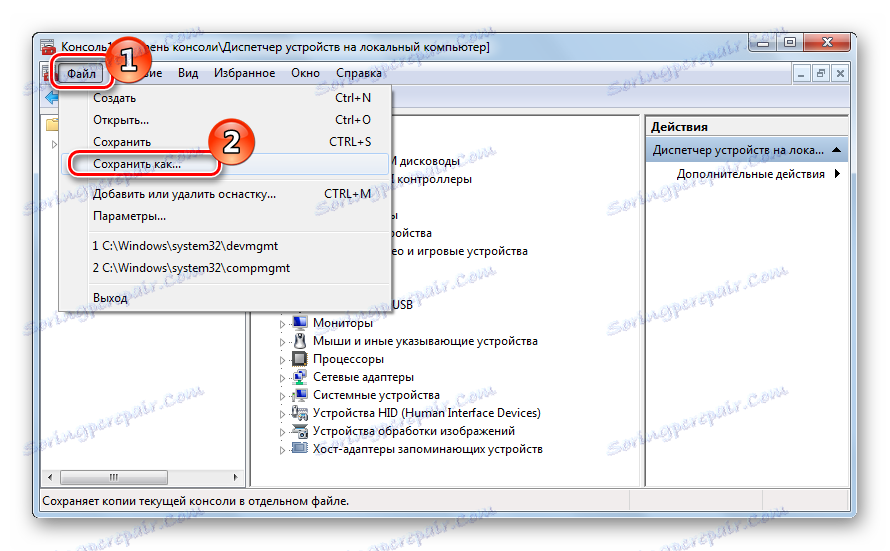Click left arrow of horizontal scrollbar
This screenshot has height=551, width=890.
50,478
